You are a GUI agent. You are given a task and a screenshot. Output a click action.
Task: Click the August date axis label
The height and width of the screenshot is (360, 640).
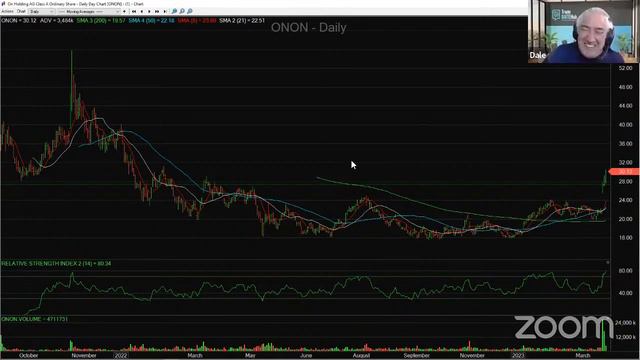(361, 356)
